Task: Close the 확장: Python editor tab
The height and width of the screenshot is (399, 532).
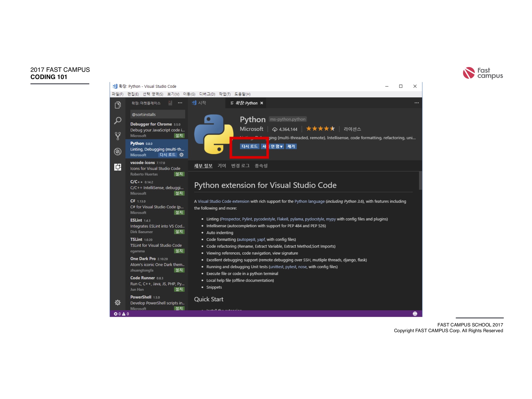Action: pyautogui.click(x=262, y=103)
